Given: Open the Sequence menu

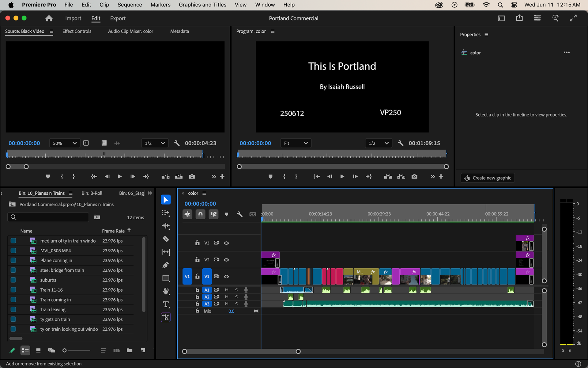Looking at the screenshot, I should click(x=130, y=5).
